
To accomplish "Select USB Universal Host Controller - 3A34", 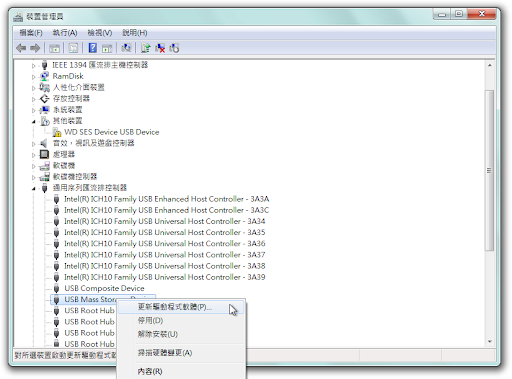I will point(165,222).
